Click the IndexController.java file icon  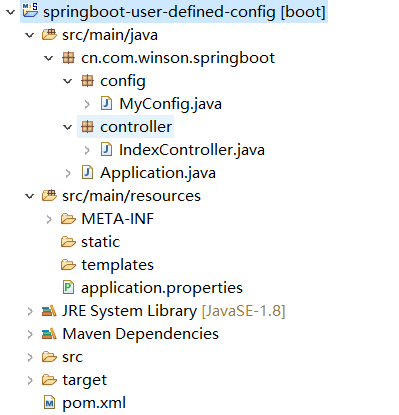pyautogui.click(x=106, y=150)
